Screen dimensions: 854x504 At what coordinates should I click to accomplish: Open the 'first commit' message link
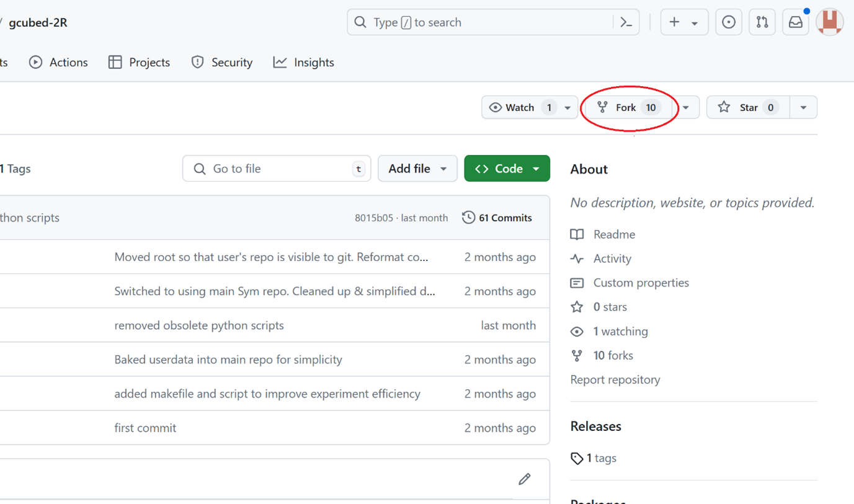coord(145,428)
